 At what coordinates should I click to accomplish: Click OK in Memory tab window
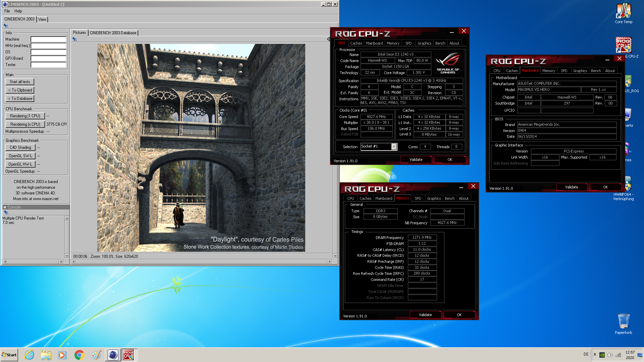(459, 315)
